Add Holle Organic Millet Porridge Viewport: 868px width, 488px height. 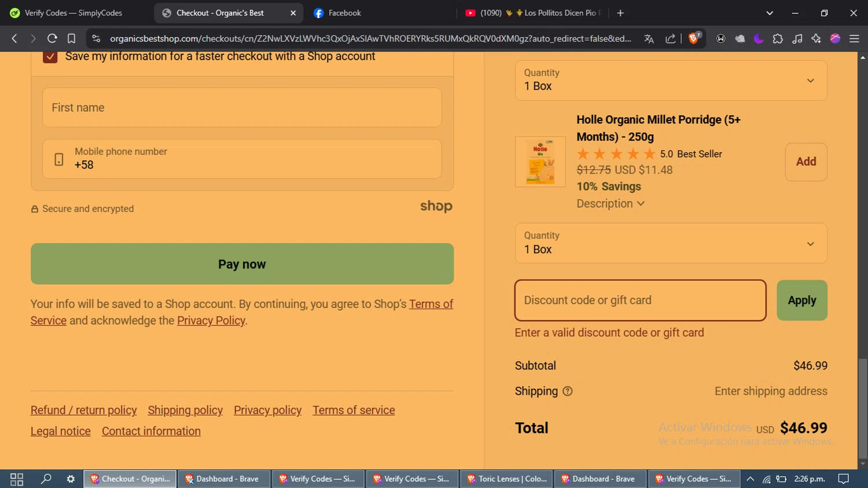coord(806,162)
